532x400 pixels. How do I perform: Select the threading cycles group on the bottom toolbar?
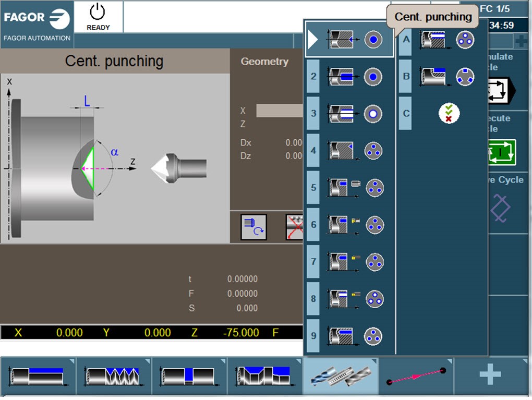pos(113,376)
